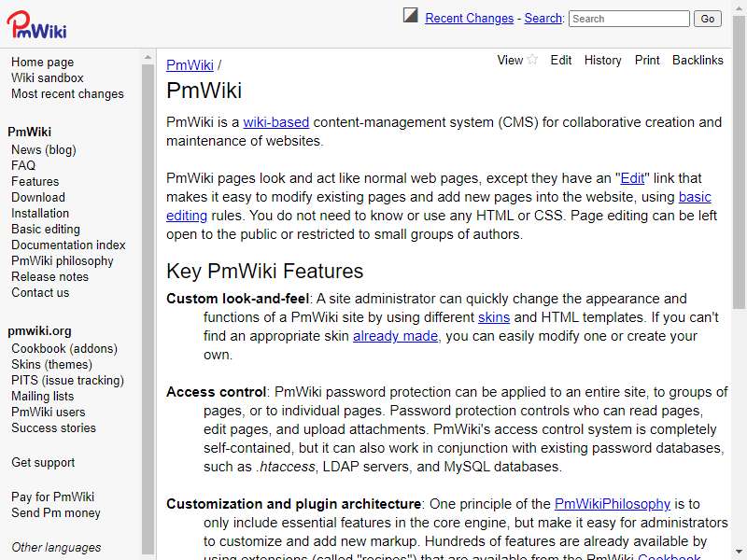Open Mailing lists sidebar link
This screenshot has height=560, width=747.
point(42,396)
